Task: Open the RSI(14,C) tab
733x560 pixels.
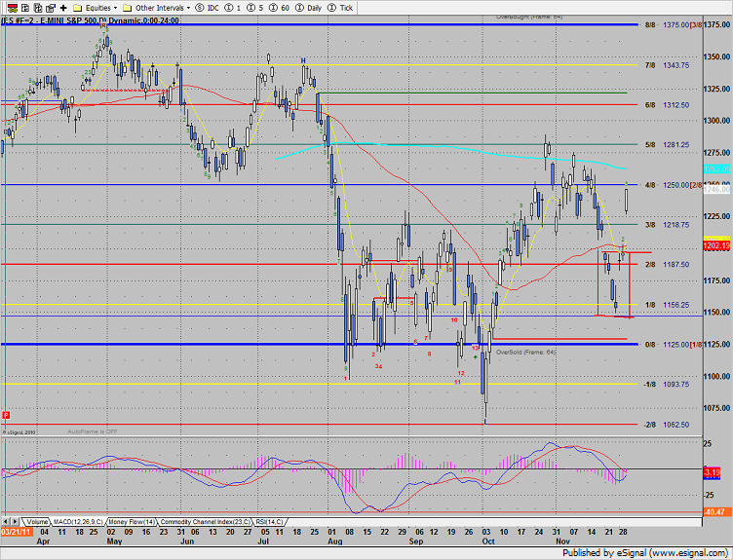Action: point(269,522)
